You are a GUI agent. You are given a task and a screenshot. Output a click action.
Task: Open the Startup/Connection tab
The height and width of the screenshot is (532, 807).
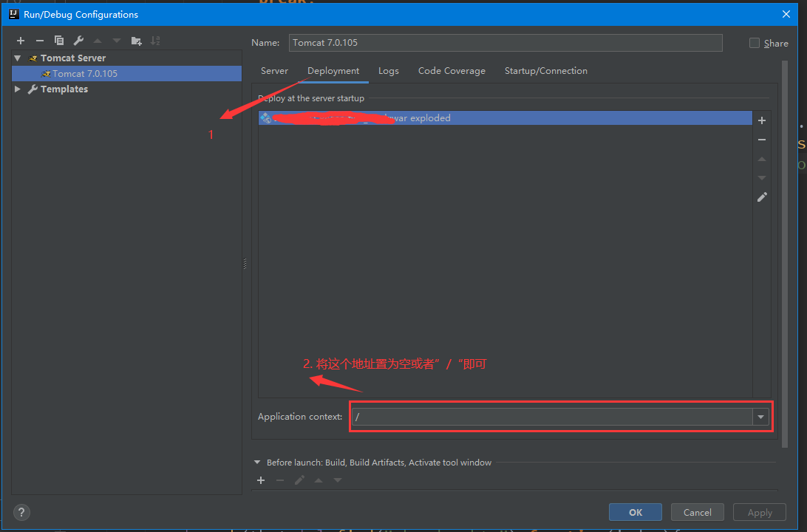click(x=546, y=71)
